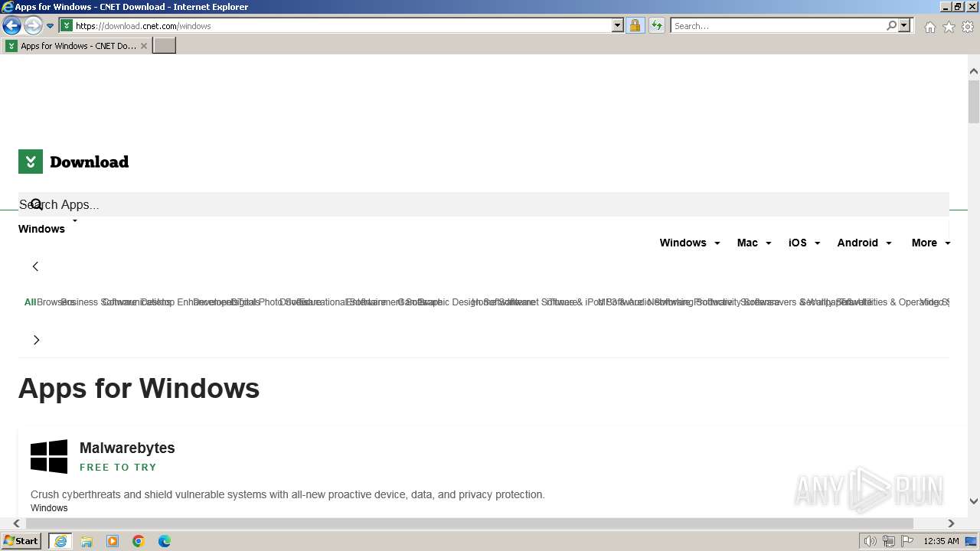
Task: Open File Explorer from the taskbar
Action: pyautogui.click(x=87, y=541)
